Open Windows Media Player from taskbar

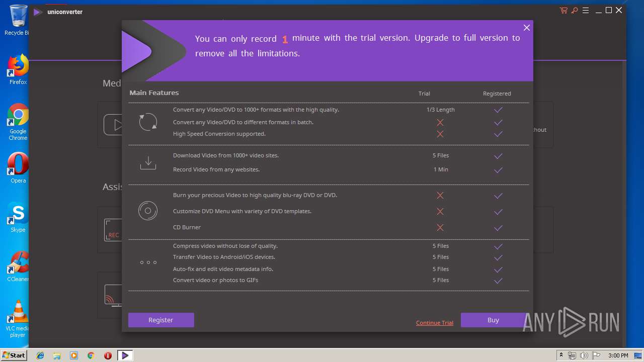point(74,355)
